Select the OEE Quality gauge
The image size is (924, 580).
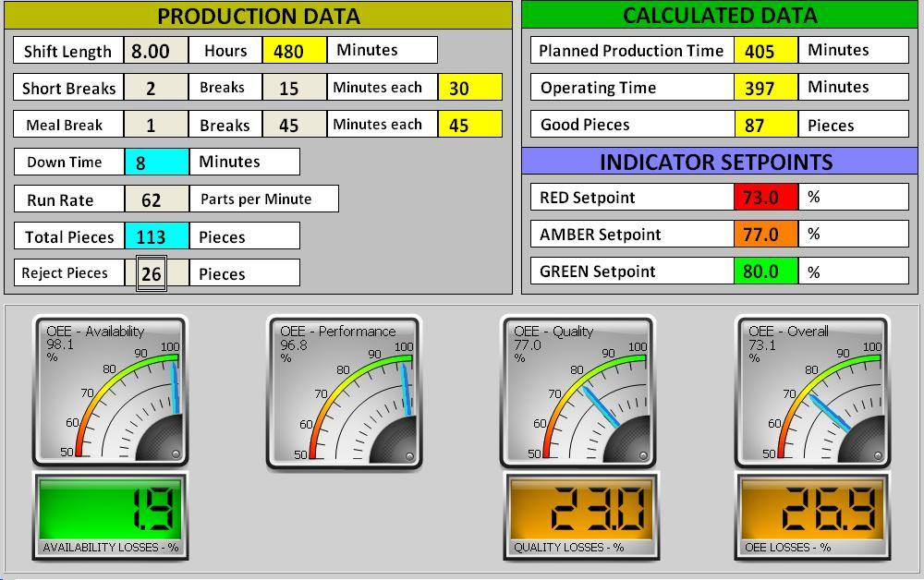(577, 393)
